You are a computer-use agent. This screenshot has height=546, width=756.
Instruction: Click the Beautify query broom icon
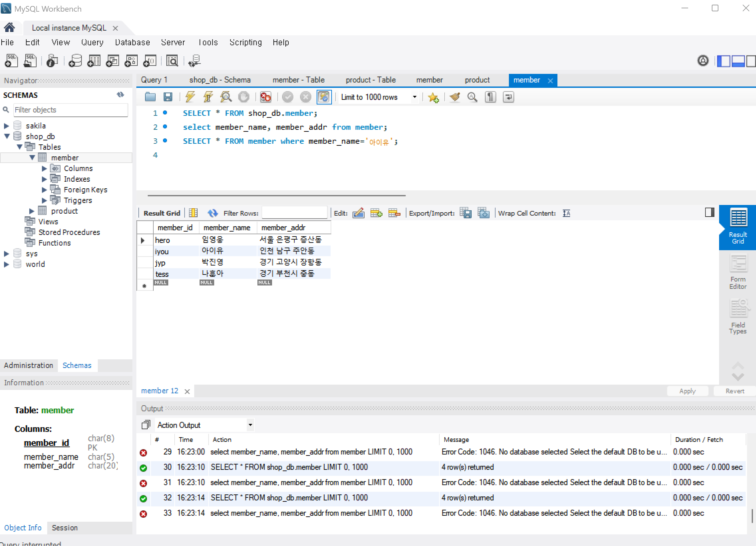pyautogui.click(x=454, y=97)
